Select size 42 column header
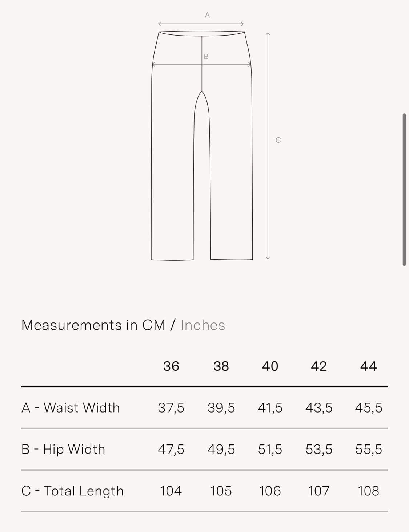 tap(319, 366)
